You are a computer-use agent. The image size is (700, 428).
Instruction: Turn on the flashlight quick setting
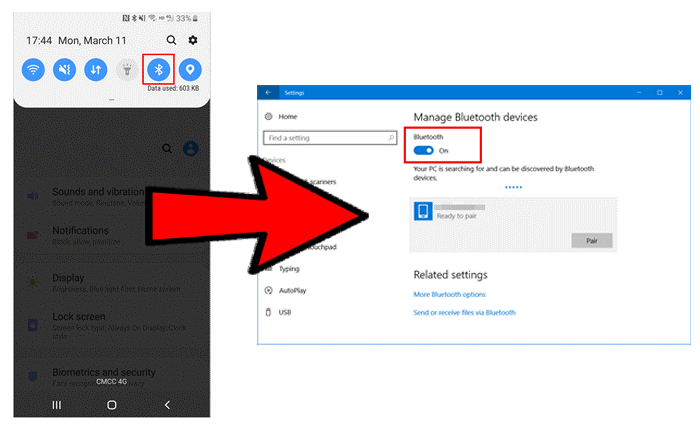(127, 70)
